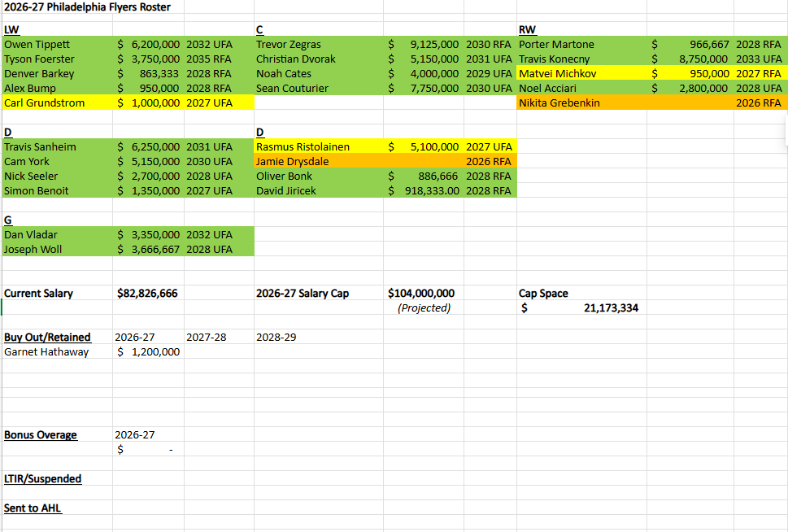Click Tyson Foerster's 2035 RFA cell
The height and width of the screenshot is (532, 788).
coord(219,59)
